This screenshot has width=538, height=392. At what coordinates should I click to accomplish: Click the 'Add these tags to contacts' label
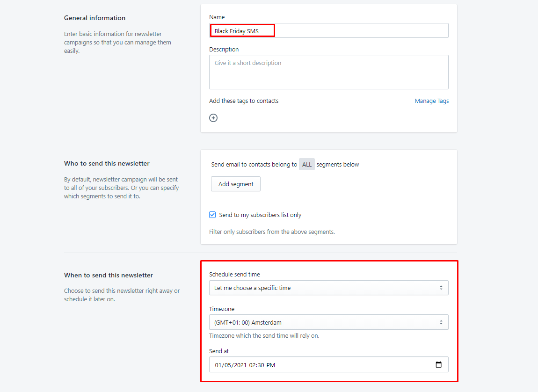244,101
